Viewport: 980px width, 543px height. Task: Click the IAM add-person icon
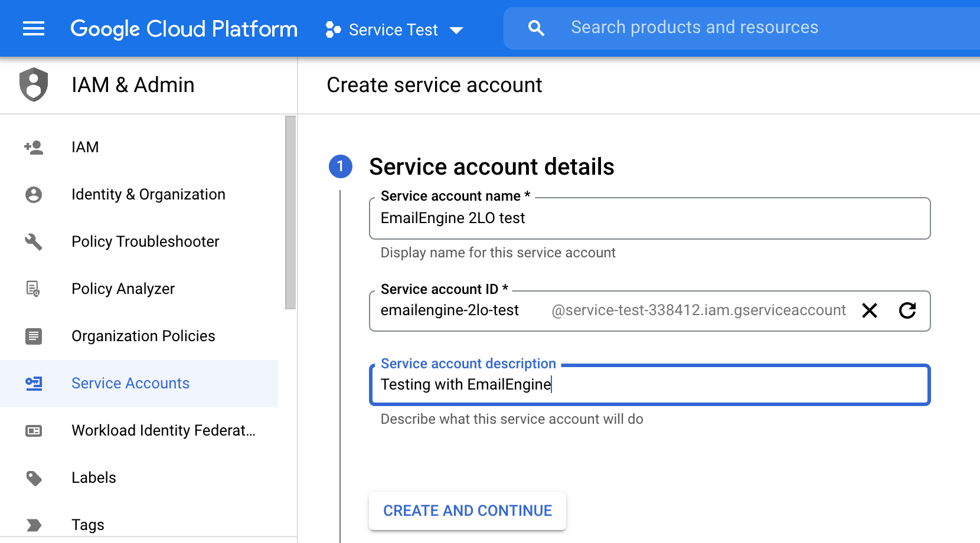34,147
